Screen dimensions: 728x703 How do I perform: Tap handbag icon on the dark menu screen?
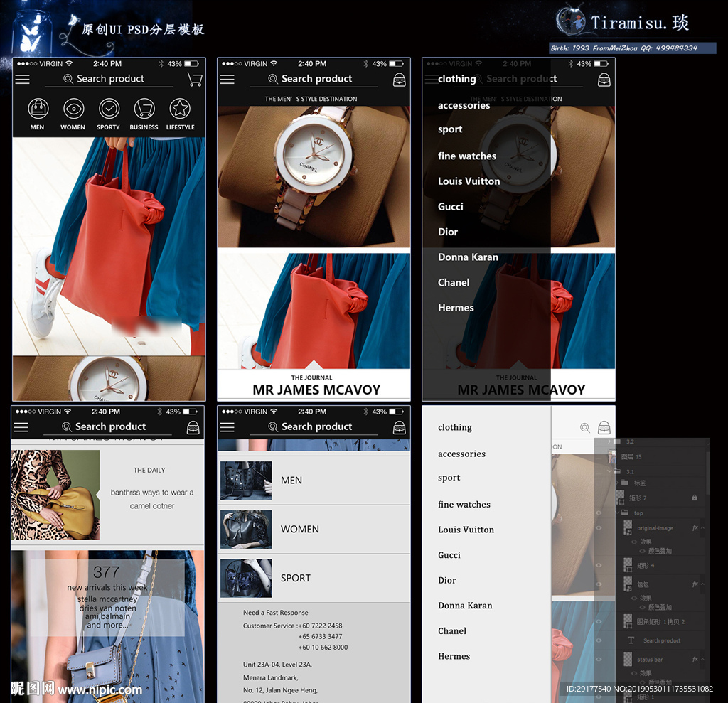(604, 80)
